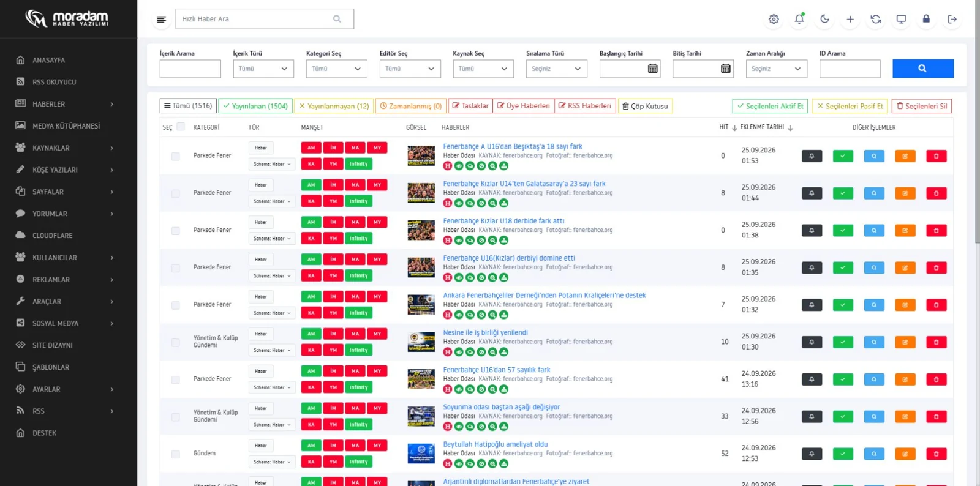This screenshot has height=486, width=980.
Task: Click the monitor icon in the top bar
Action: pos(901,19)
